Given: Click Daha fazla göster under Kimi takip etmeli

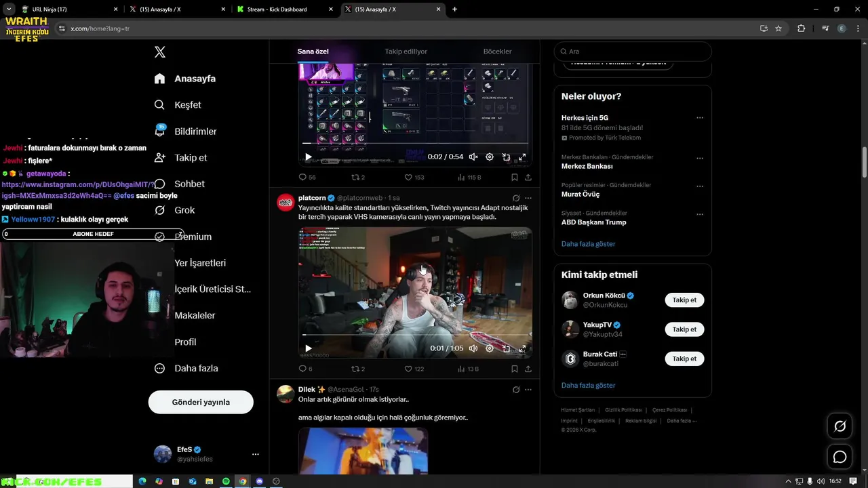Looking at the screenshot, I should 588,386.
